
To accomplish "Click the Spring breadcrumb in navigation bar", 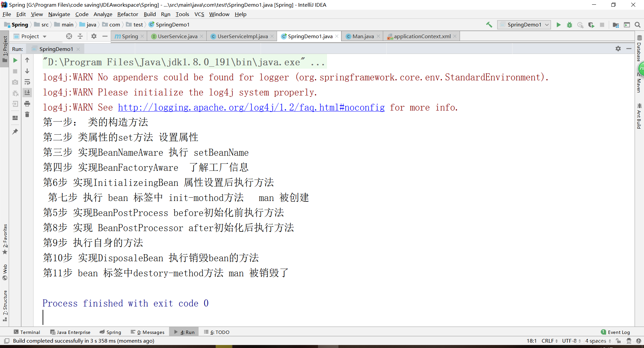I will click(16, 24).
